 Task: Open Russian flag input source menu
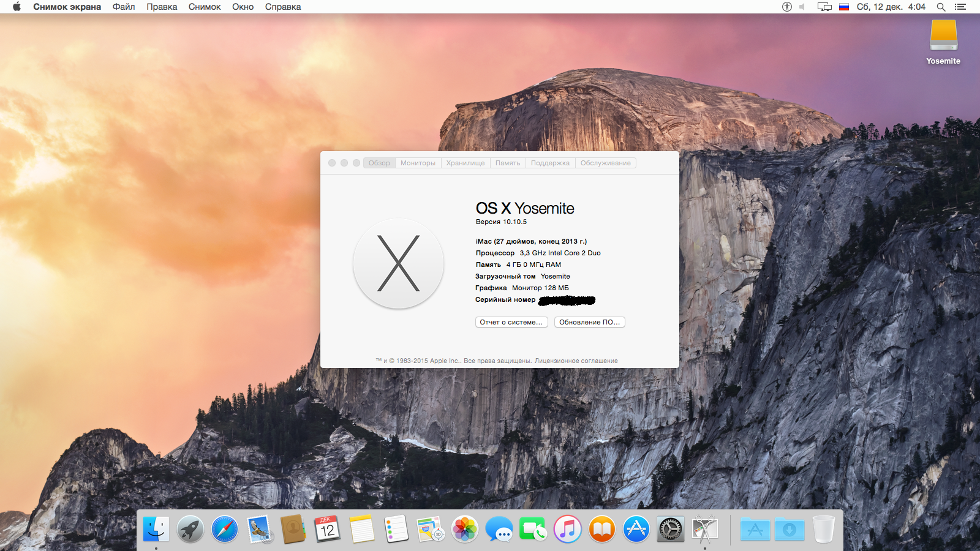844,7
